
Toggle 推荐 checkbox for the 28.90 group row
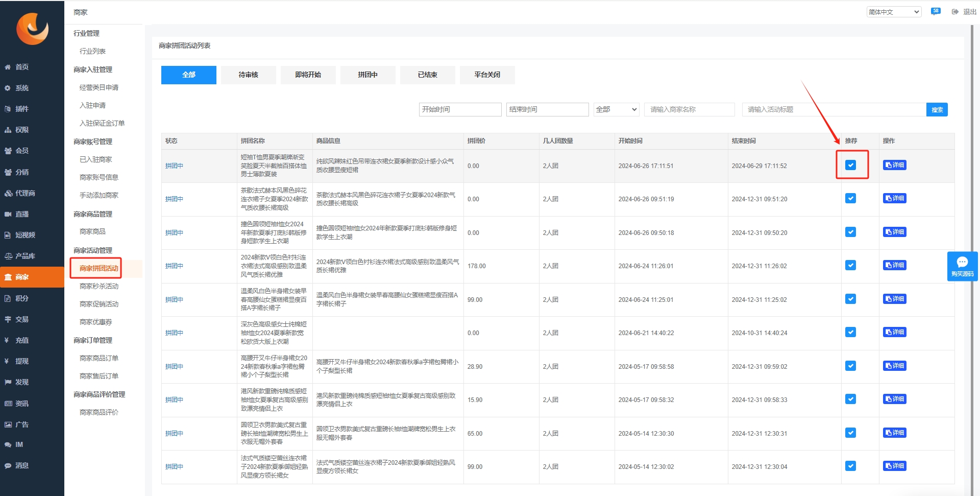850,366
